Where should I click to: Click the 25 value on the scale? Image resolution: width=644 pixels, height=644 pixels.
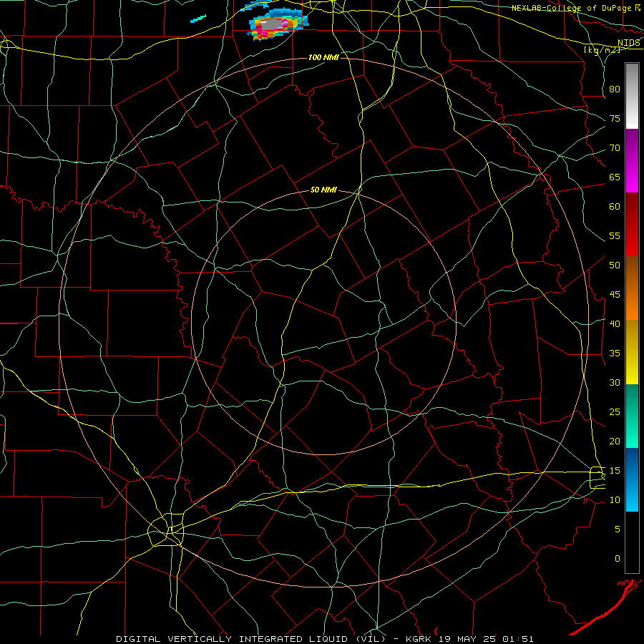point(615,411)
